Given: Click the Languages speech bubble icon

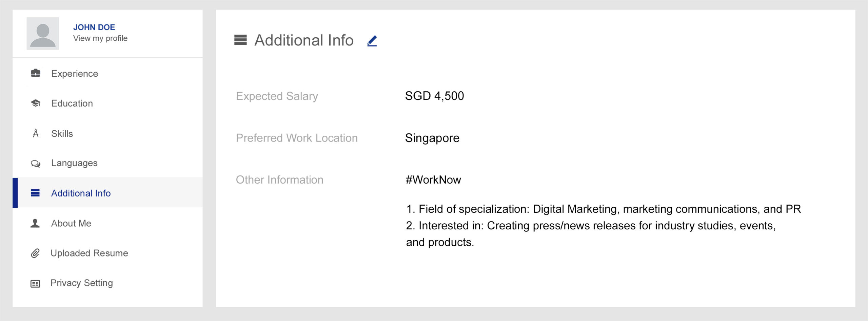Looking at the screenshot, I should (x=35, y=163).
